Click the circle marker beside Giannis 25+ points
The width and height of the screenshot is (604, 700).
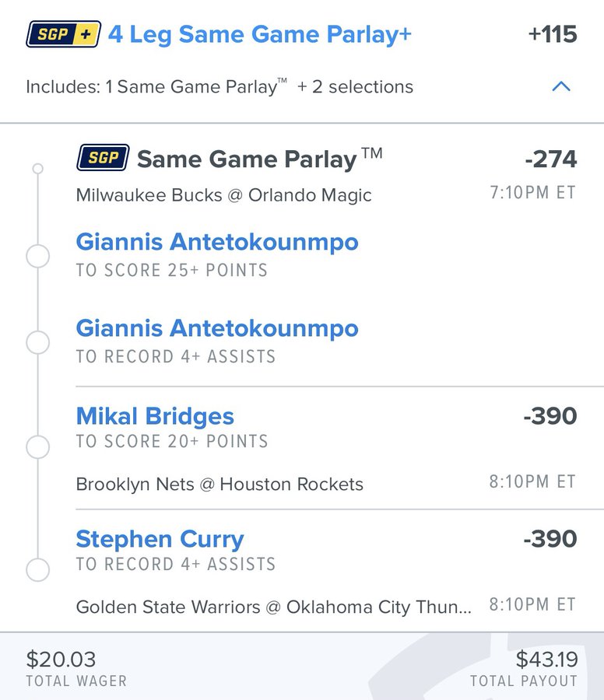(x=37, y=256)
